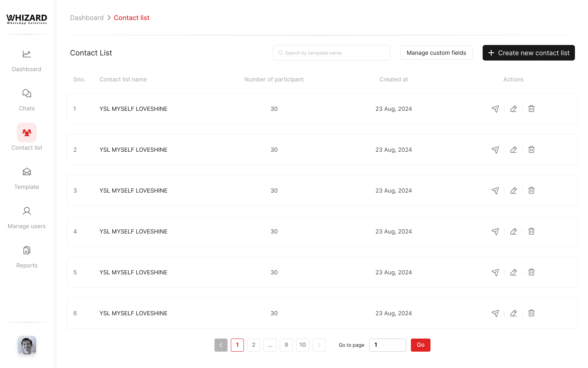
Task: Open Chats from the sidebar
Action: tap(27, 99)
